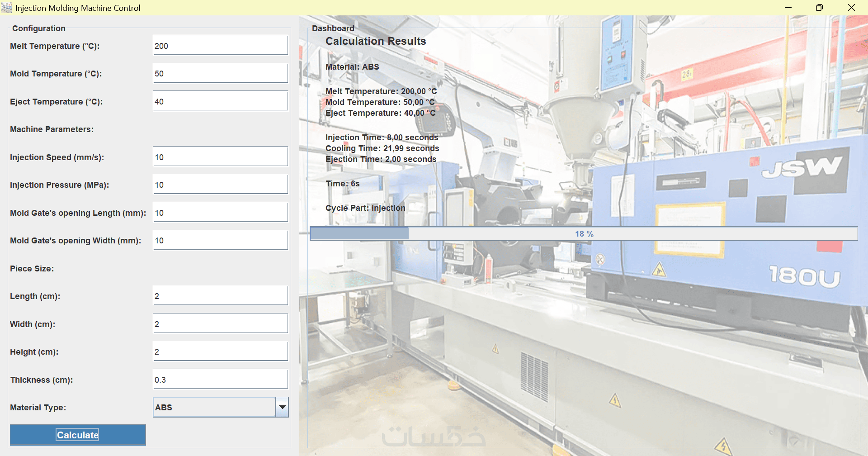868x456 pixels.
Task: Click the piece Width input field
Action: tap(220, 324)
